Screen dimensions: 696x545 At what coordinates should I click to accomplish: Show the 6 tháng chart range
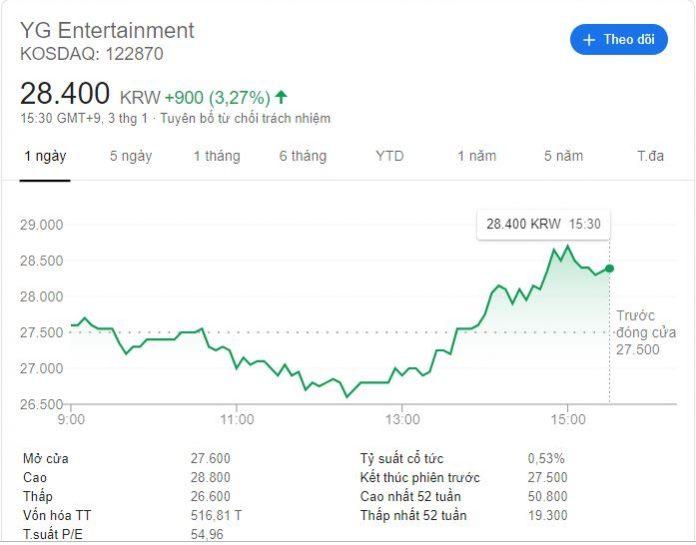[303, 156]
